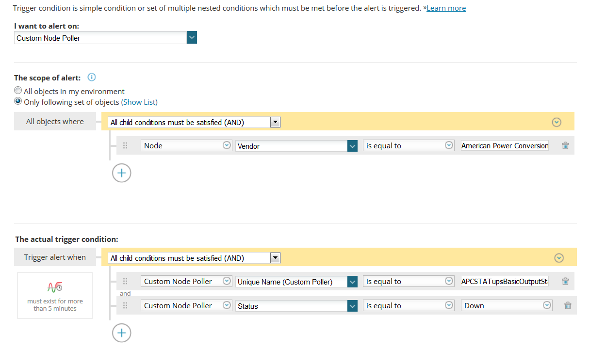This screenshot has width=606, height=364.
Task: Expand the scope AND group options chevron
Action: 557,122
